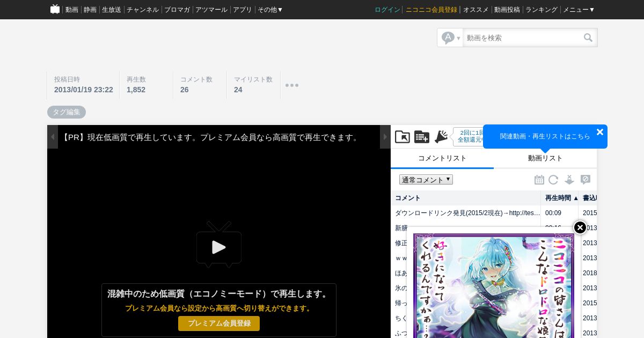The height and width of the screenshot is (338, 644).
Task: Click the 2回に1回全額還元 banner
Action: (468, 136)
